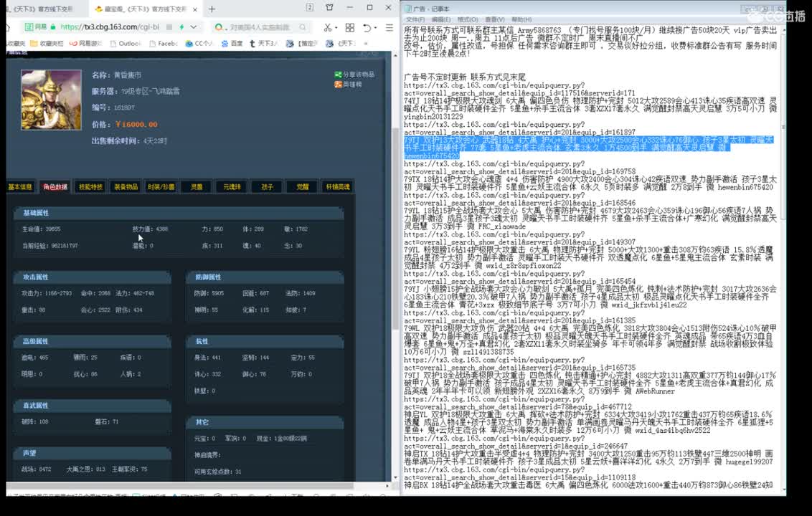Click the green padlock security icon
The image size is (812, 516).
coord(53,27)
